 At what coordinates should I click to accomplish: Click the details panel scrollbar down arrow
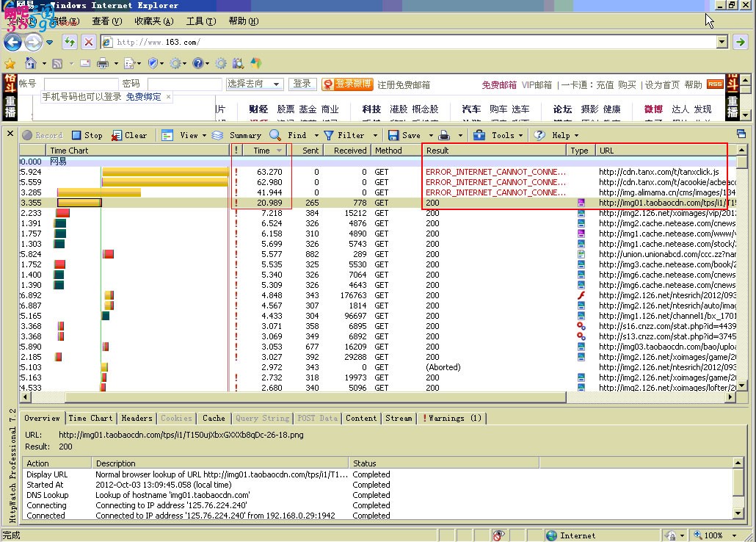(738, 513)
